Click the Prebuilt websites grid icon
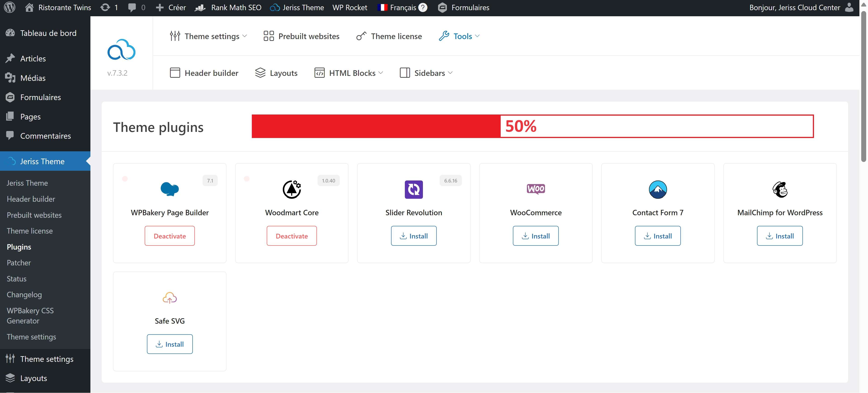The width and height of the screenshot is (868, 393). pyautogui.click(x=269, y=36)
